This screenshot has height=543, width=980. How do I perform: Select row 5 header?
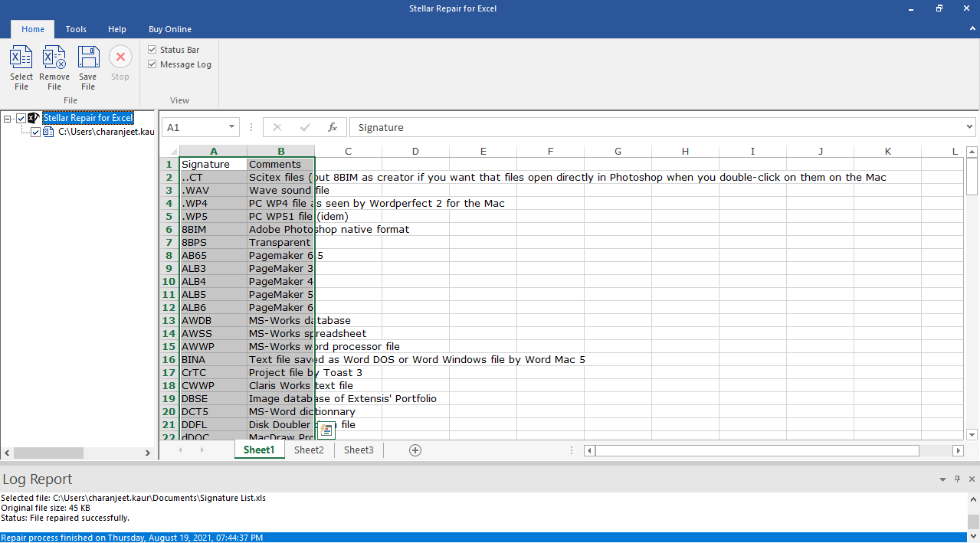pyautogui.click(x=169, y=216)
